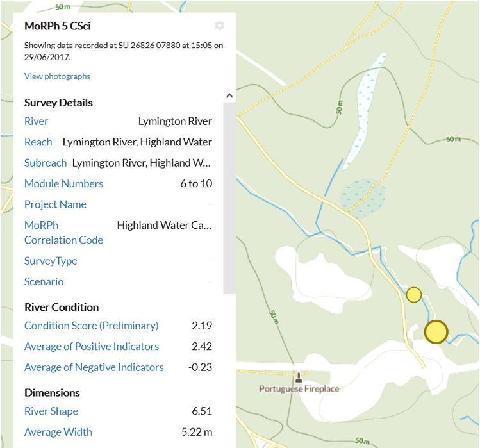Click the Subreach field label
This screenshot has height=448, width=480.
click(x=46, y=163)
